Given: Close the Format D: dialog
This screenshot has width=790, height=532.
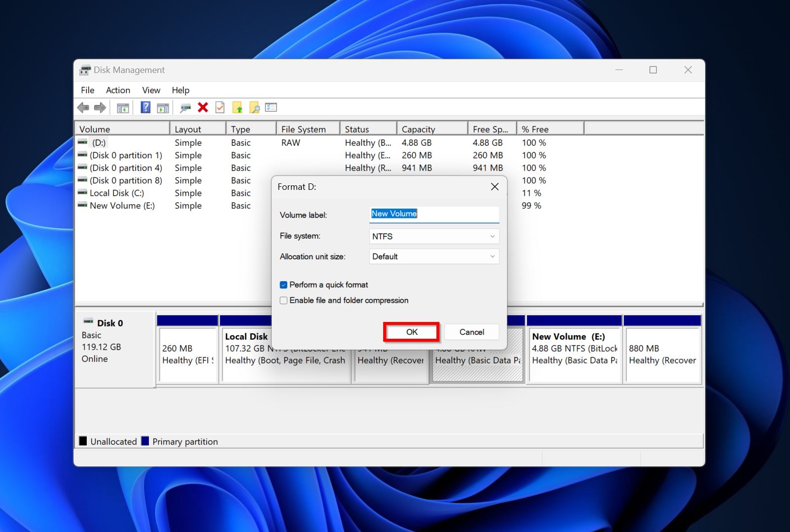Looking at the screenshot, I should 495,187.
